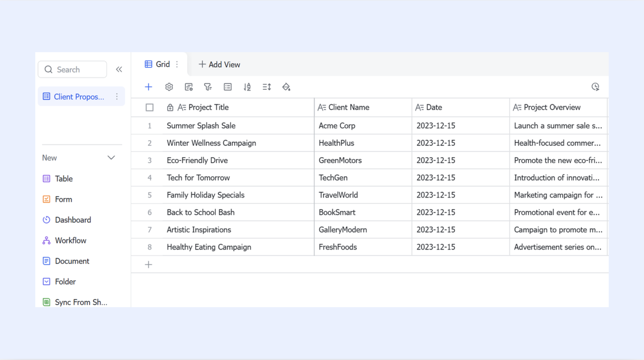Click the Folder icon in New list
The width and height of the screenshot is (644, 360).
tap(46, 282)
